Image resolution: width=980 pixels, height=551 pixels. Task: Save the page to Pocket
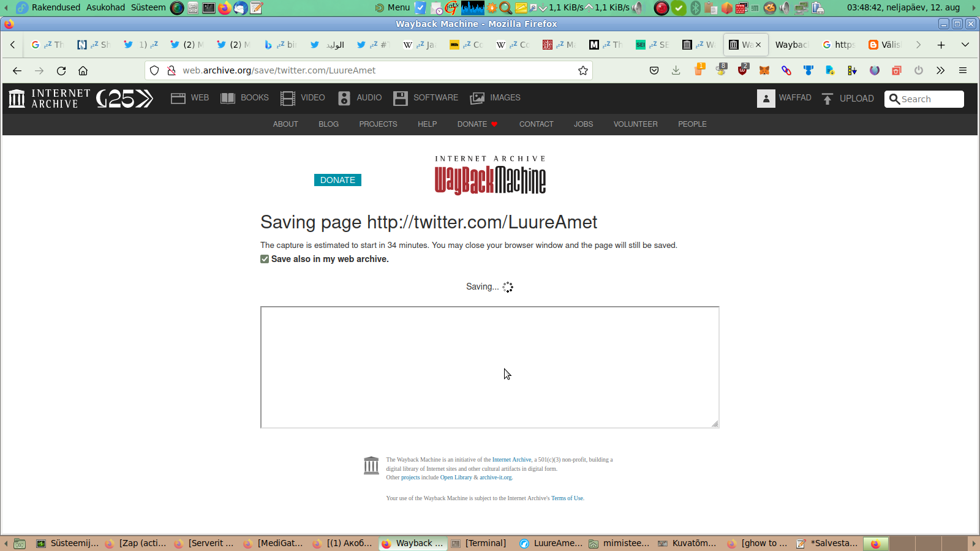point(654,70)
